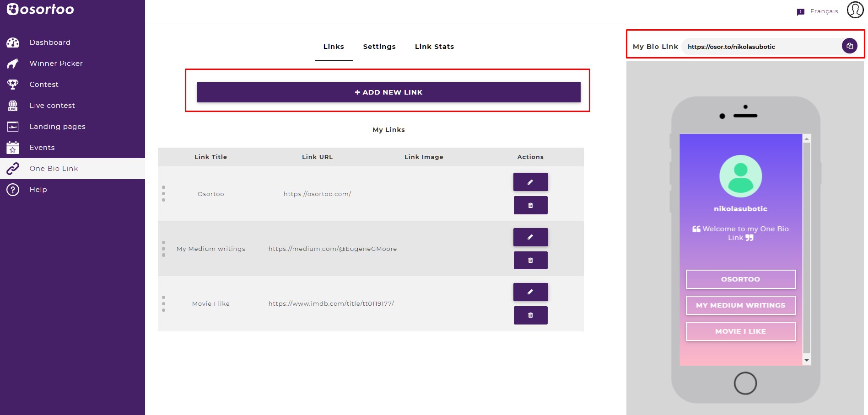Viewport: 868px width, 415px height.
Task: Delete the Osortoo link with the trash button
Action: tap(531, 205)
